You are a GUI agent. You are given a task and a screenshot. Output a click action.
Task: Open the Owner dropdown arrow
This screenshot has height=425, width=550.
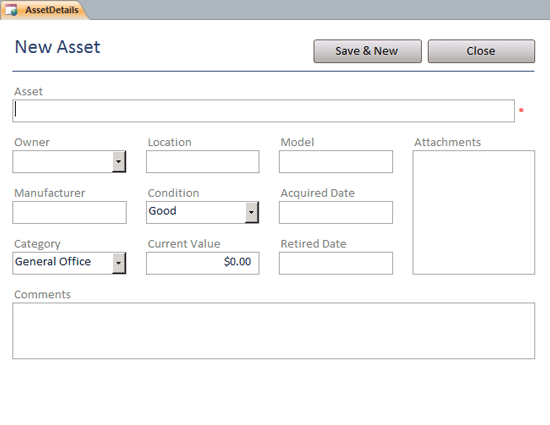119,162
